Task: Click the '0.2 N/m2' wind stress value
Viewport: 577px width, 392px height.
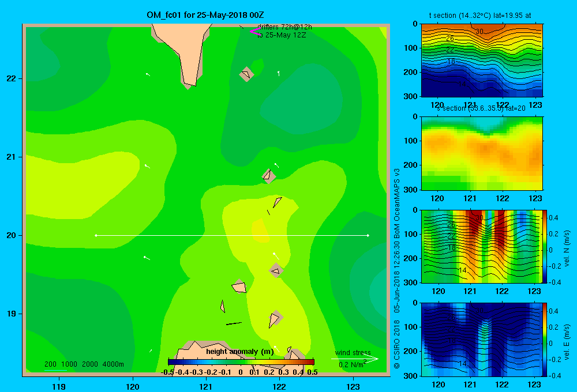Action: click(x=352, y=364)
